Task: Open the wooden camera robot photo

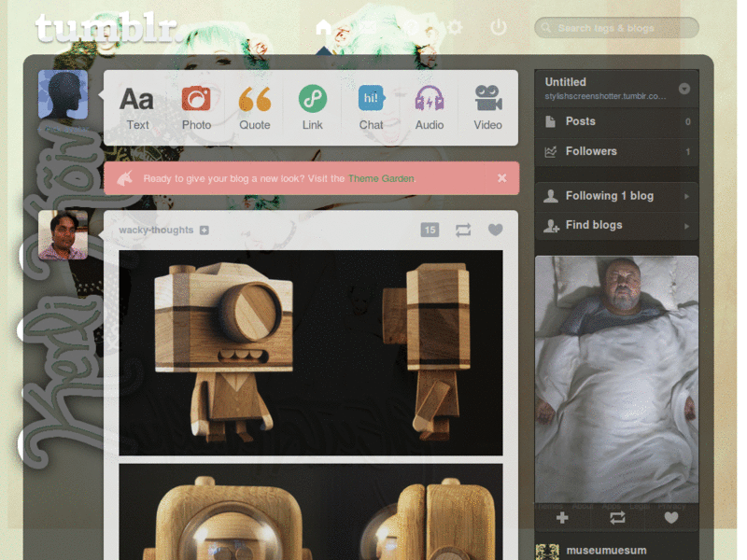Action: click(x=311, y=353)
